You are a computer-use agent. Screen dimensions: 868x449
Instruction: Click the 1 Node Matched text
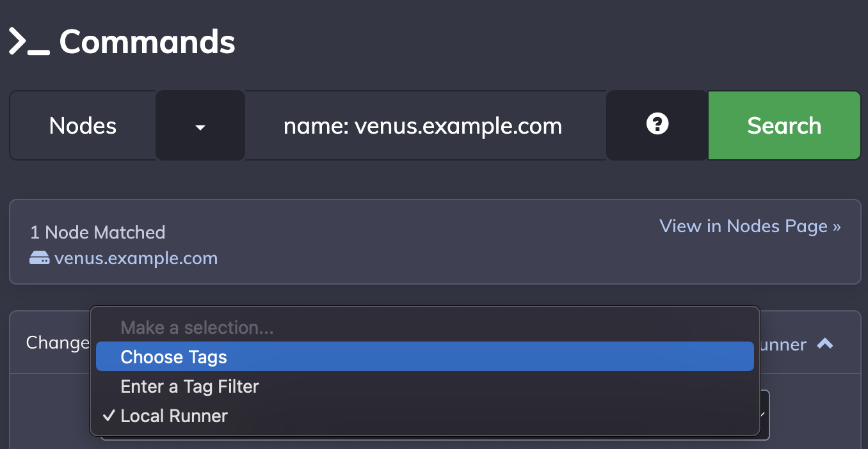(97, 232)
